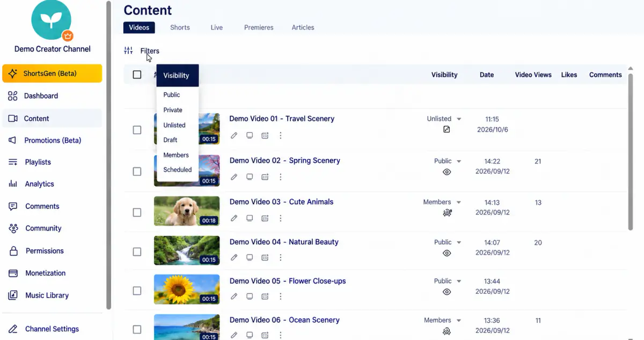644x340 pixels.
Task: Click comments icon under Demo Video 02
Action: (x=250, y=177)
